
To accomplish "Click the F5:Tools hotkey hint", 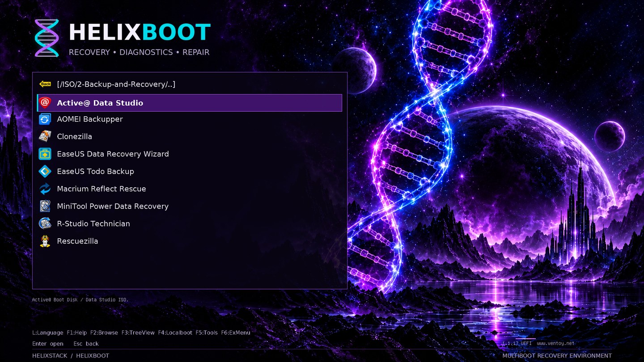I will point(207,333).
